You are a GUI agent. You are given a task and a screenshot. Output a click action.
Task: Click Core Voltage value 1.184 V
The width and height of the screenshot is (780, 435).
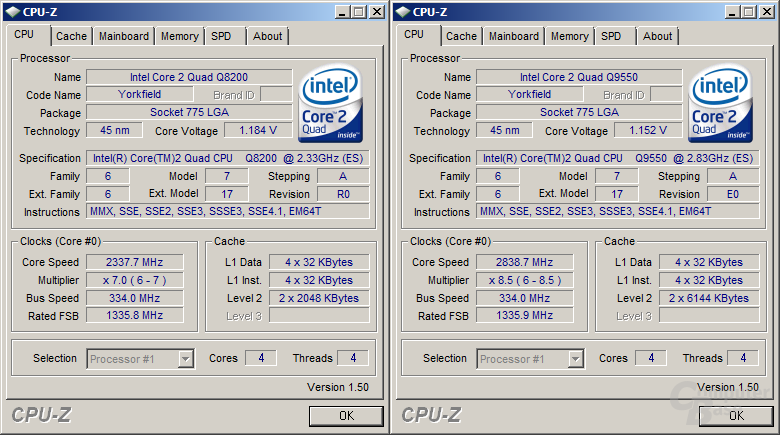(258, 130)
